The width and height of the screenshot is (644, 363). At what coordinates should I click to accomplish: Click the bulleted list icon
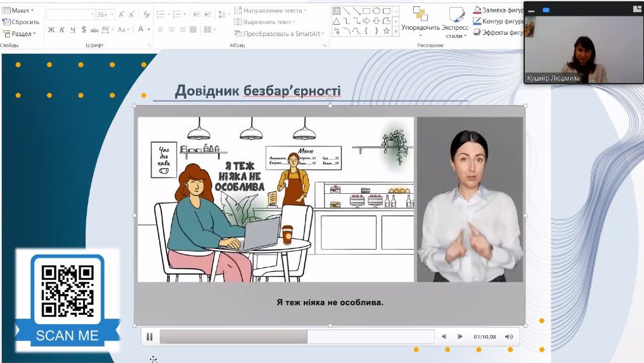[x=160, y=14]
